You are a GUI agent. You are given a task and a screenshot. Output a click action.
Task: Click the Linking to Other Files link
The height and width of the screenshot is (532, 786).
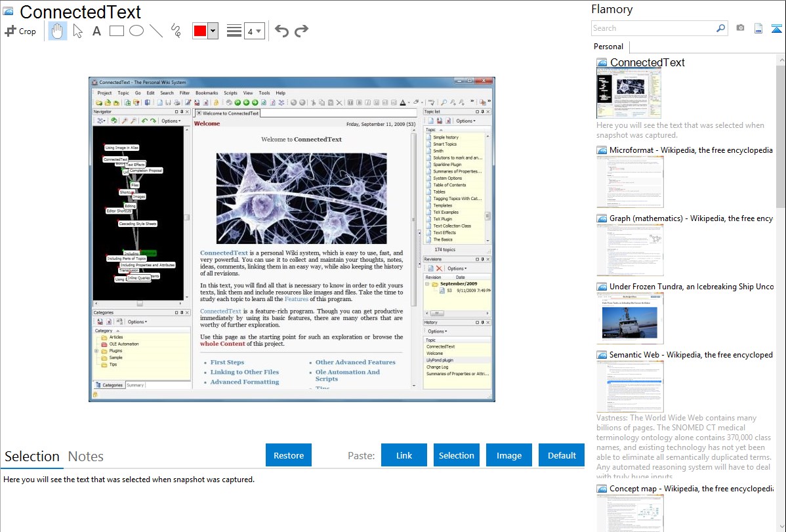245,372
